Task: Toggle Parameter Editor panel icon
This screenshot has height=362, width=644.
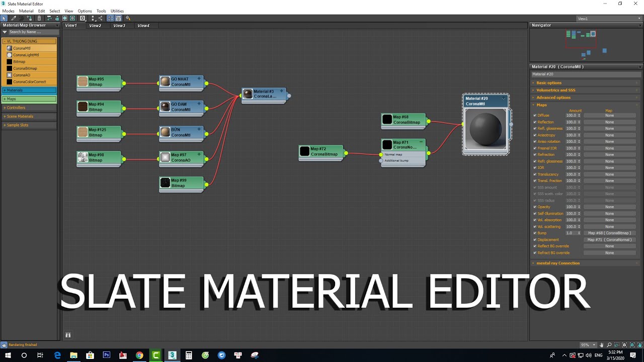Action: 118,18
